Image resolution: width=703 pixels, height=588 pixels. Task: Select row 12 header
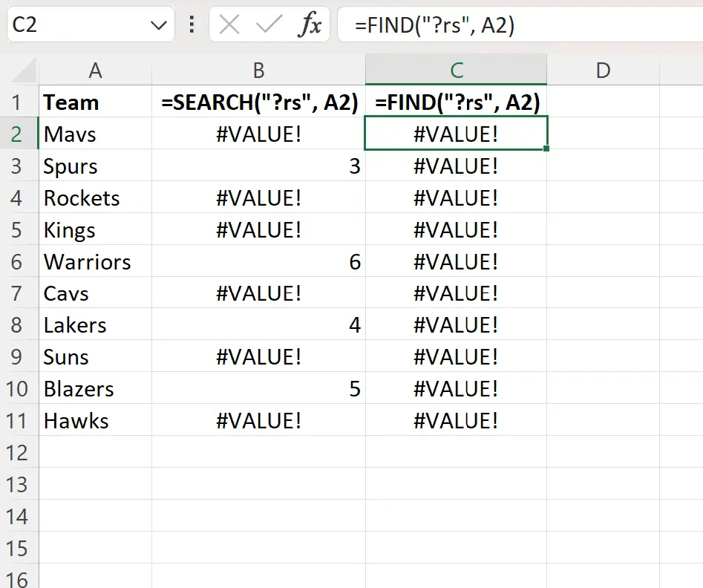[x=19, y=452]
